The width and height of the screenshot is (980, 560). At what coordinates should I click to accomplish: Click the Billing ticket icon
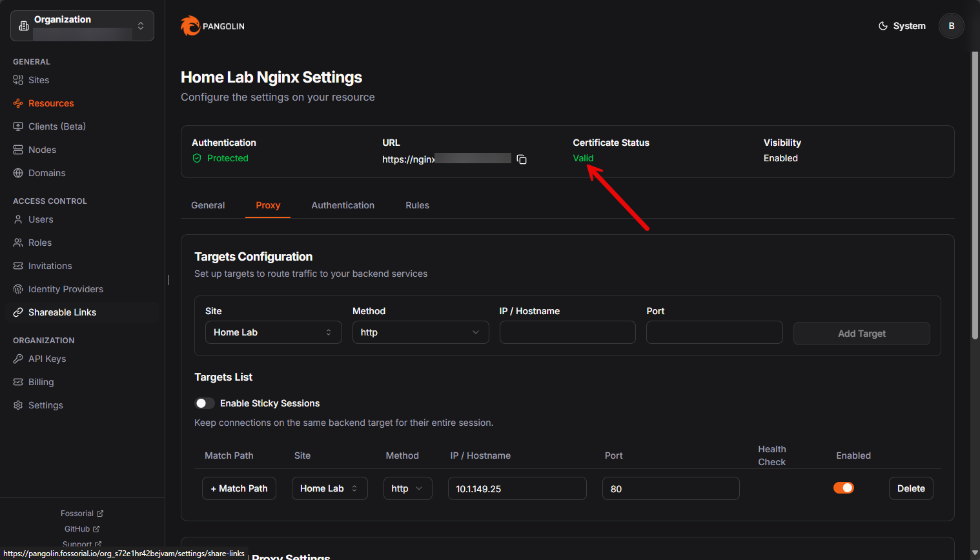pyautogui.click(x=18, y=382)
